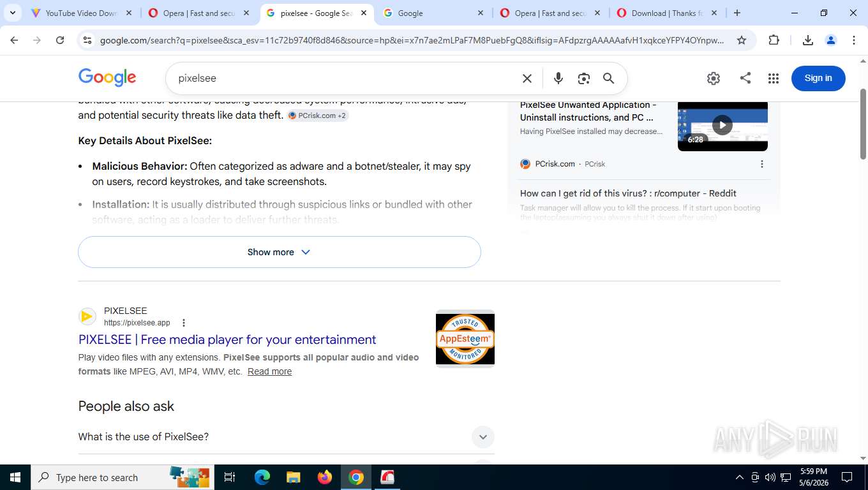Open PixelSee Unwanted Application uninstall instructions link

tap(588, 111)
